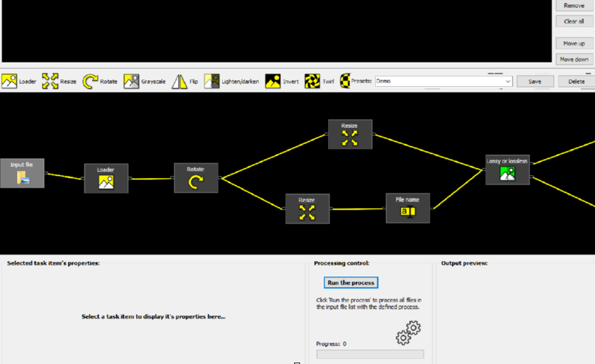595x364 pixels.
Task: Click the Remove button
Action: click(x=574, y=5)
